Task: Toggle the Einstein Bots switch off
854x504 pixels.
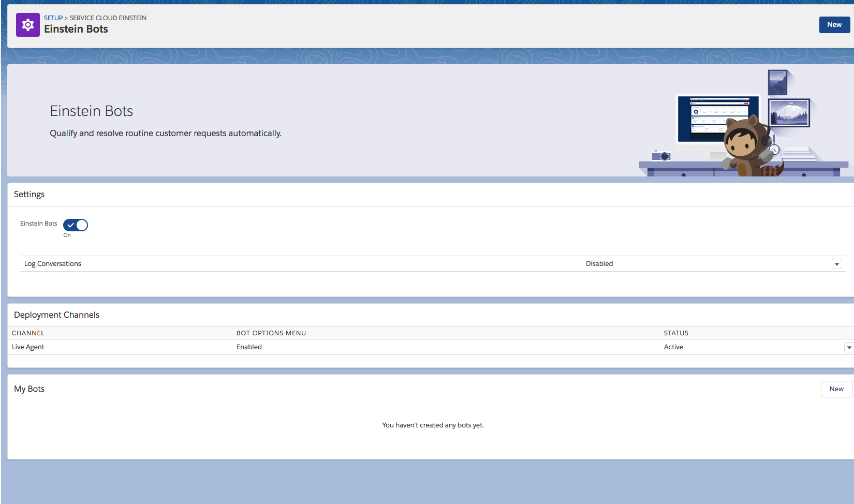Action: pos(76,225)
